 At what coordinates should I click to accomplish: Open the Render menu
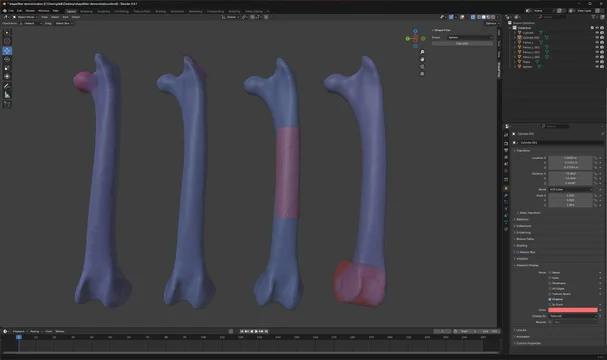point(30,11)
